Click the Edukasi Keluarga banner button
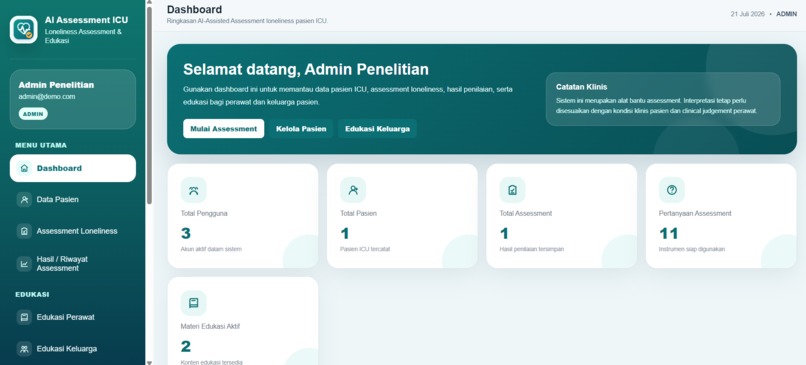This screenshot has width=806, height=365. pos(377,129)
